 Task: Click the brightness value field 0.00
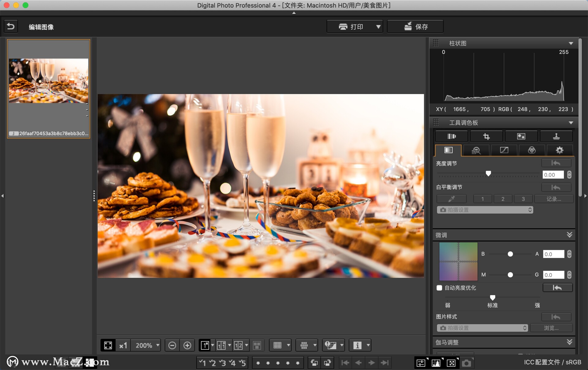point(553,175)
